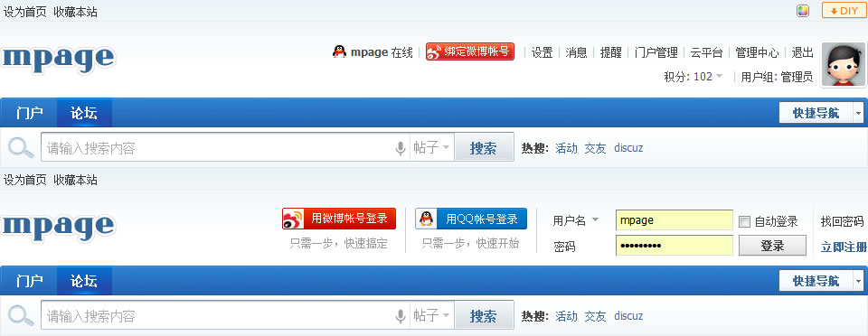This screenshot has height=336, width=868.
Task: Expand the 积分: 102 dropdown
Action: coord(693,77)
